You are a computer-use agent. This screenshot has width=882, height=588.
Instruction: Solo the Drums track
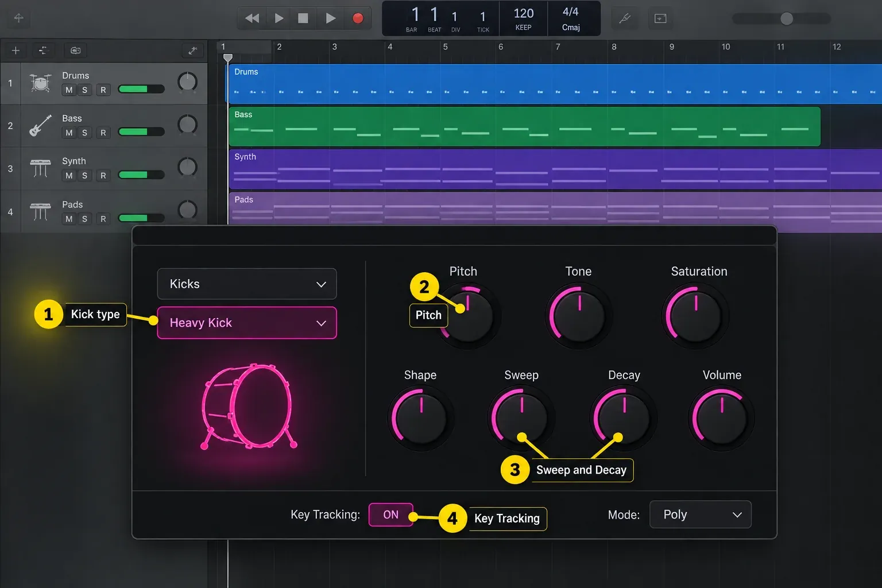click(x=84, y=90)
